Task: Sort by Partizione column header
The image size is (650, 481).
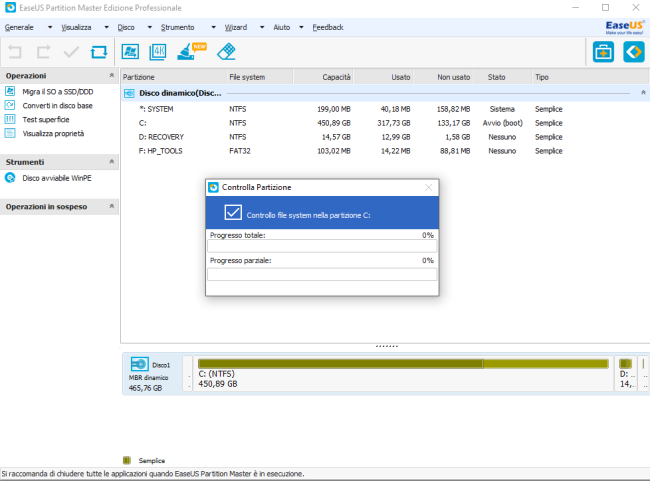Action: pyautogui.click(x=174, y=77)
